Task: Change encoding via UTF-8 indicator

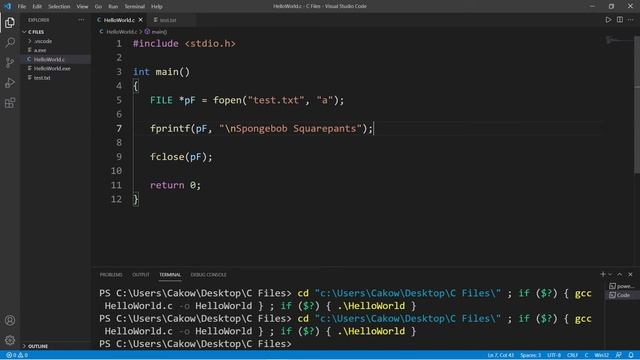Action: click(554, 355)
